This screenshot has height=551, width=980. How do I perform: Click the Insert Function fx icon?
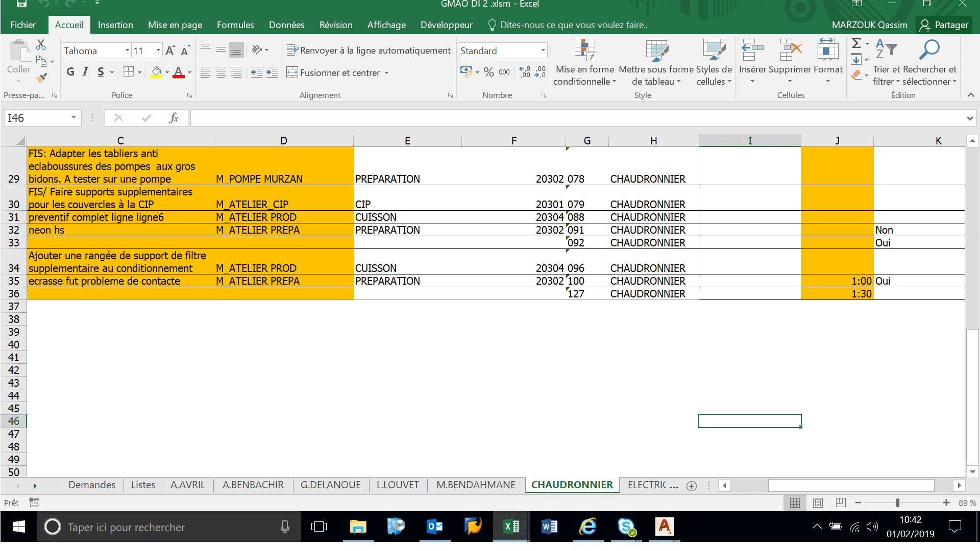pos(174,118)
